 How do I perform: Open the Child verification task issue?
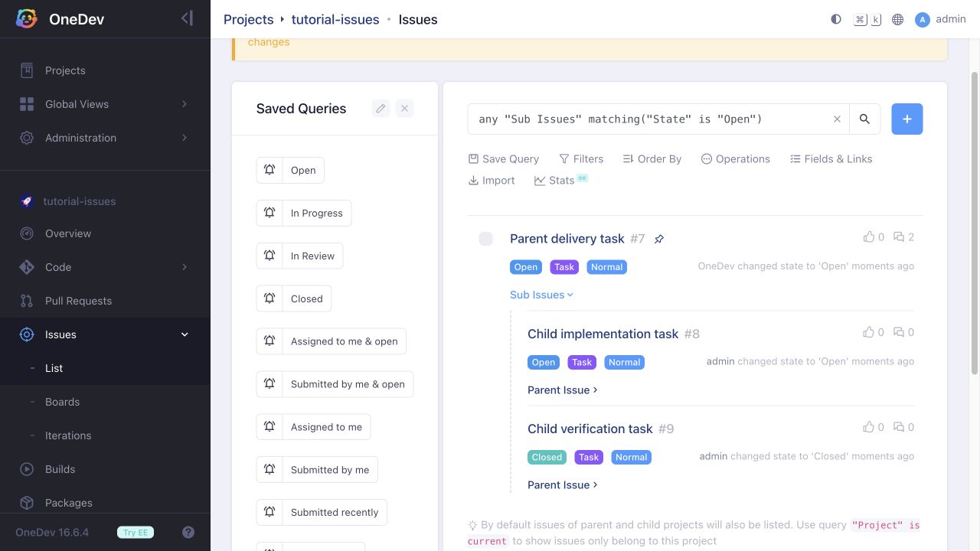click(590, 429)
